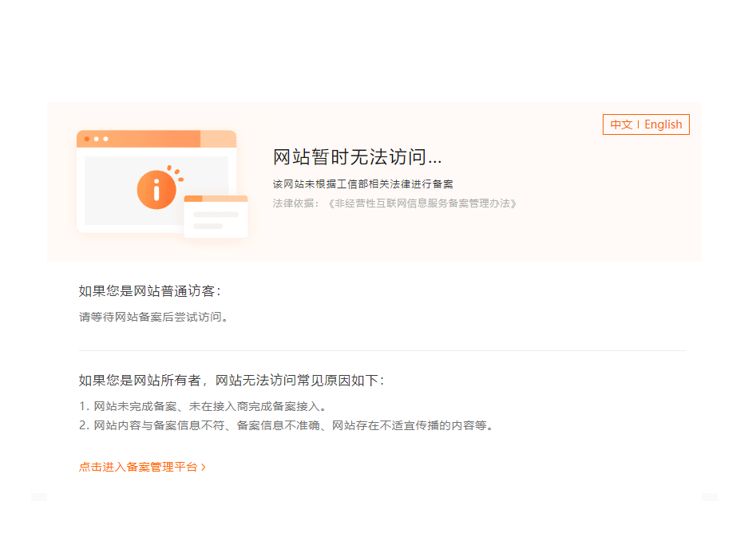
Task: Click the orange info circle icon
Action: click(x=156, y=190)
